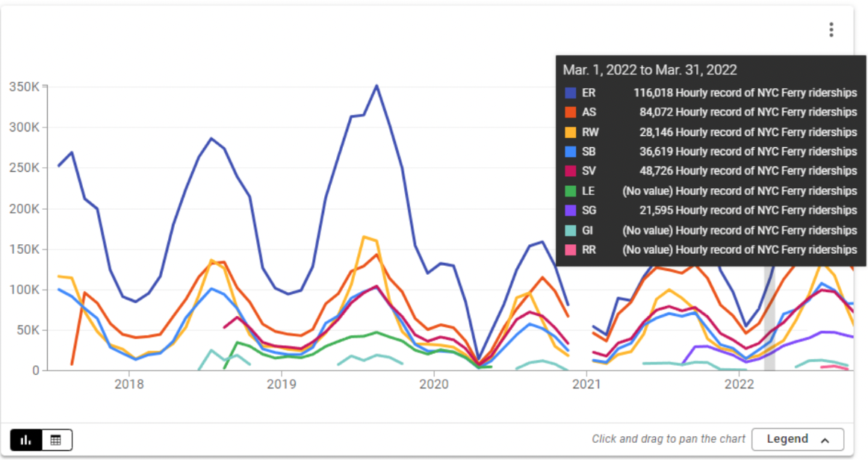Switch to table view
The height and width of the screenshot is (460, 868).
tap(56, 440)
